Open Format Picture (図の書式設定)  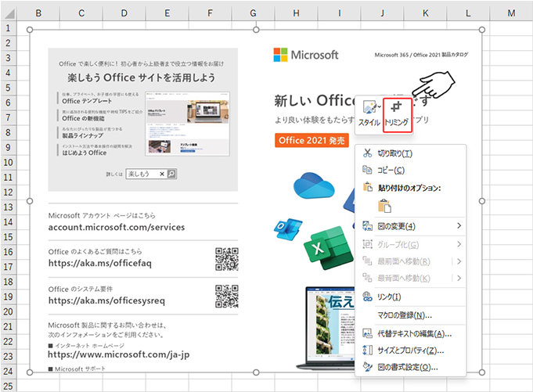(x=410, y=367)
